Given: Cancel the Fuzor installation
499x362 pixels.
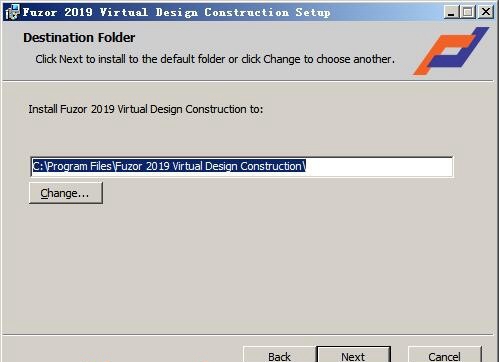Looking at the screenshot, I should pyautogui.click(x=445, y=355).
